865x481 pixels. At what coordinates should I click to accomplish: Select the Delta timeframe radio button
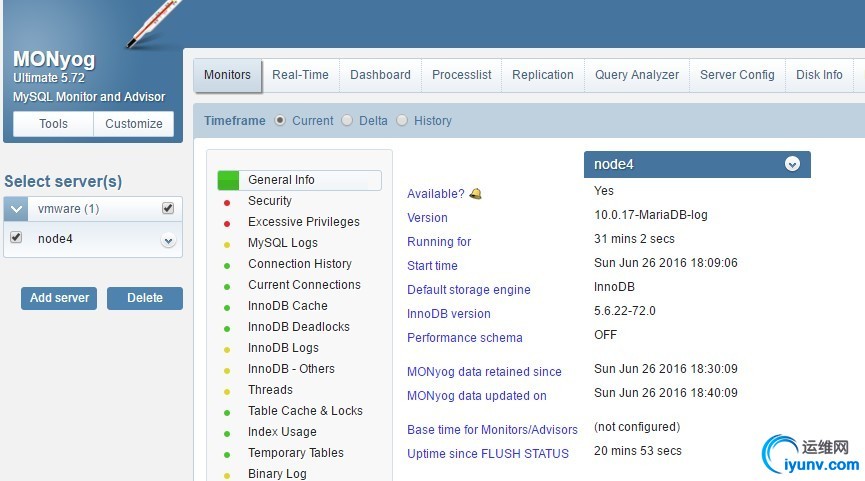(x=347, y=120)
